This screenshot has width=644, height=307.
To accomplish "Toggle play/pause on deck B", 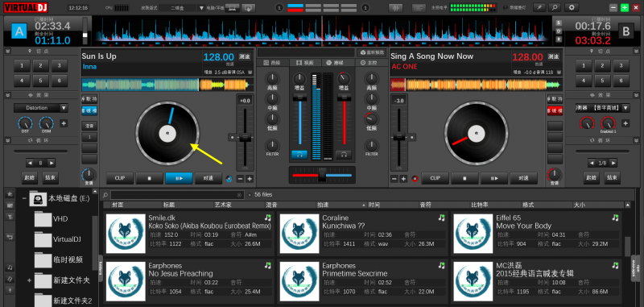I will click(x=494, y=178).
